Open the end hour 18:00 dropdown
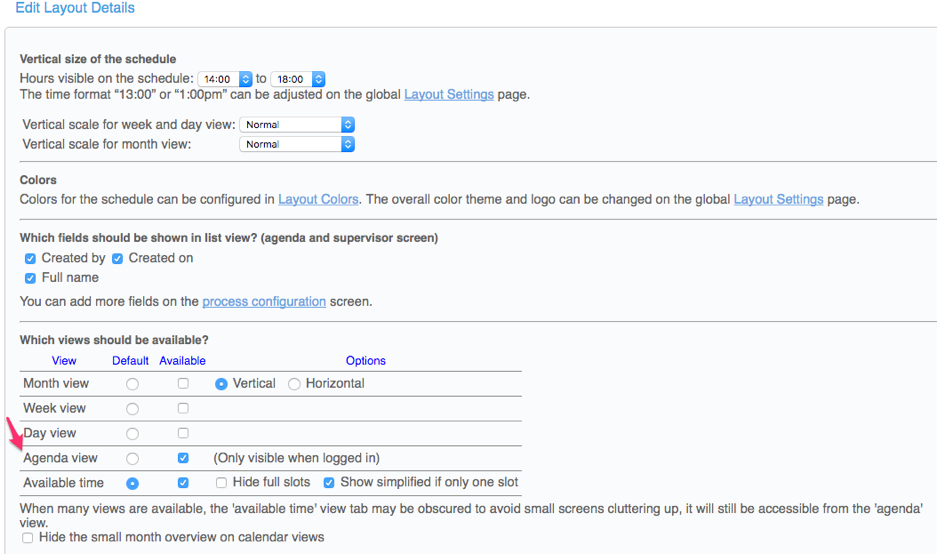Viewport: 937px width, 554px height. pos(297,79)
